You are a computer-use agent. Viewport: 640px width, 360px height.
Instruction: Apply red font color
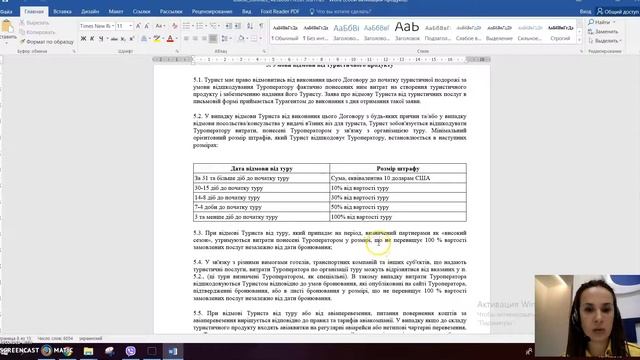click(170, 39)
